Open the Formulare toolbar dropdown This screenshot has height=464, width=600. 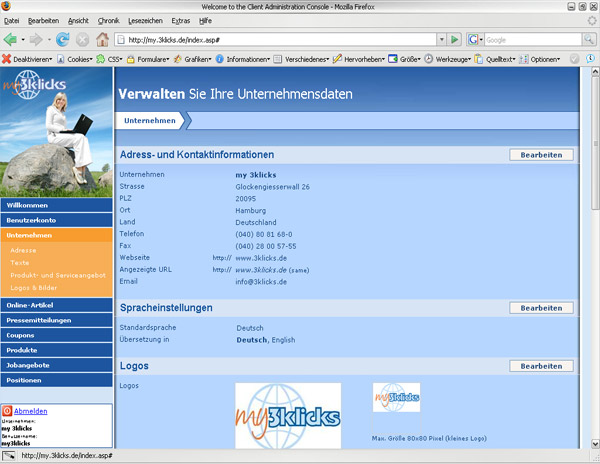pyautogui.click(x=149, y=59)
